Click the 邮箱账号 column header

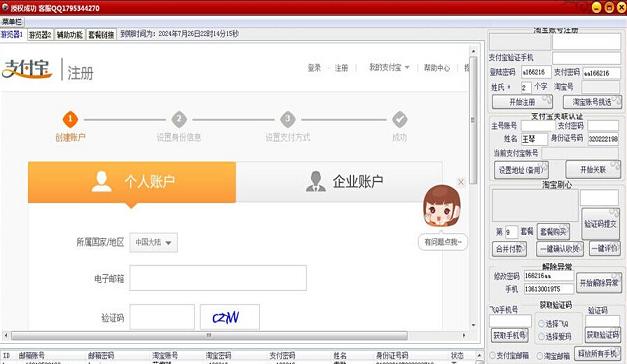(31, 355)
